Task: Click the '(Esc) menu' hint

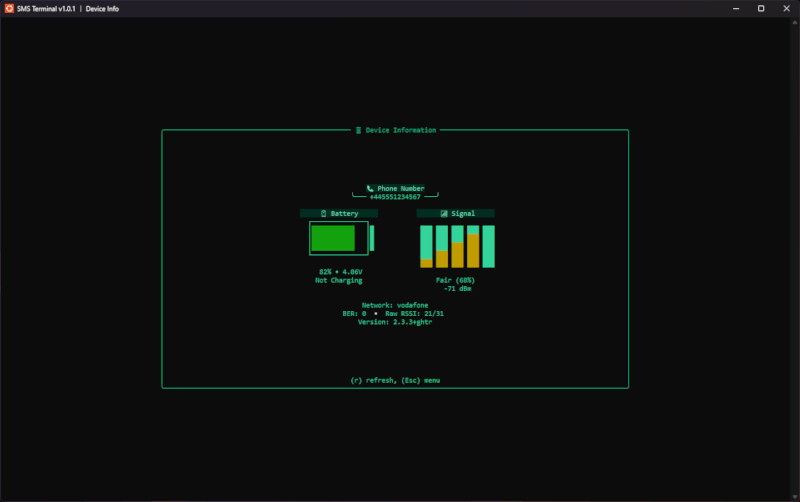Action: [420, 381]
